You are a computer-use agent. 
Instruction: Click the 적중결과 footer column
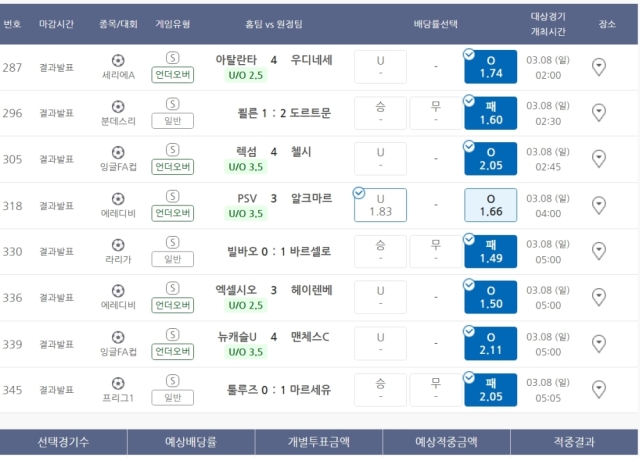coord(575,441)
